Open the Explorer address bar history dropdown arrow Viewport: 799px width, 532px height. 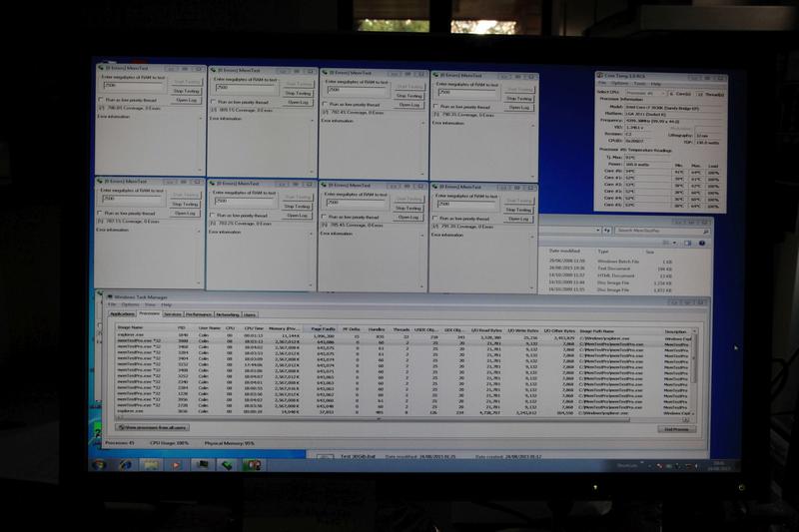[597, 231]
